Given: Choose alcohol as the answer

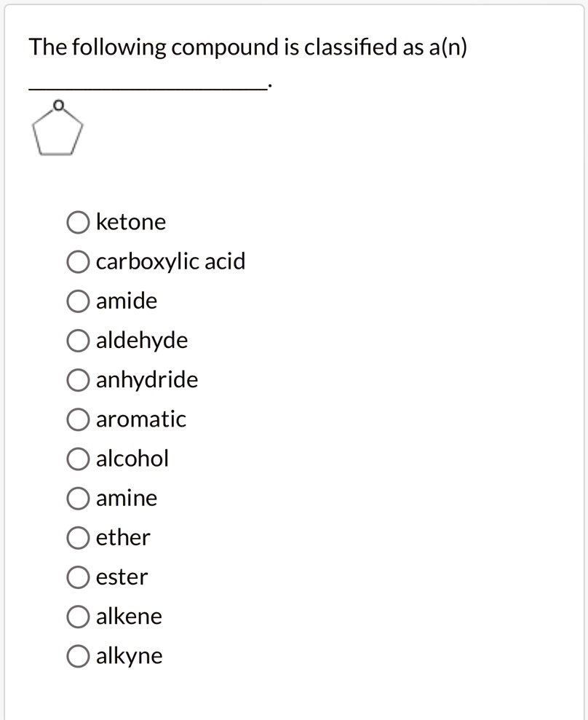Looking at the screenshot, I should (78, 458).
